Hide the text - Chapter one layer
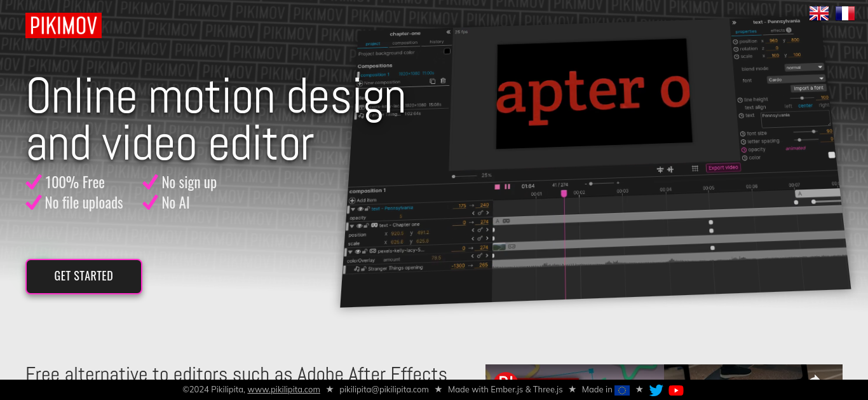Screen dimensions: 868x400 (360, 226)
